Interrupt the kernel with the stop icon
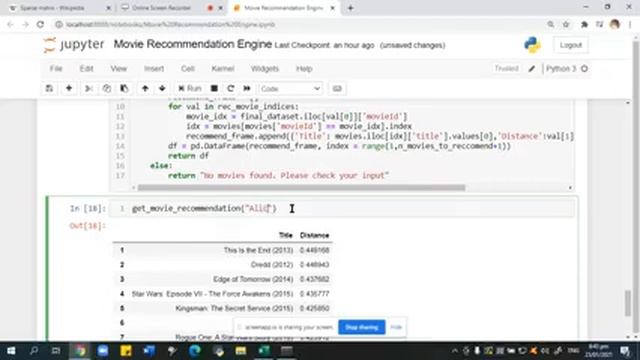 click(x=214, y=89)
